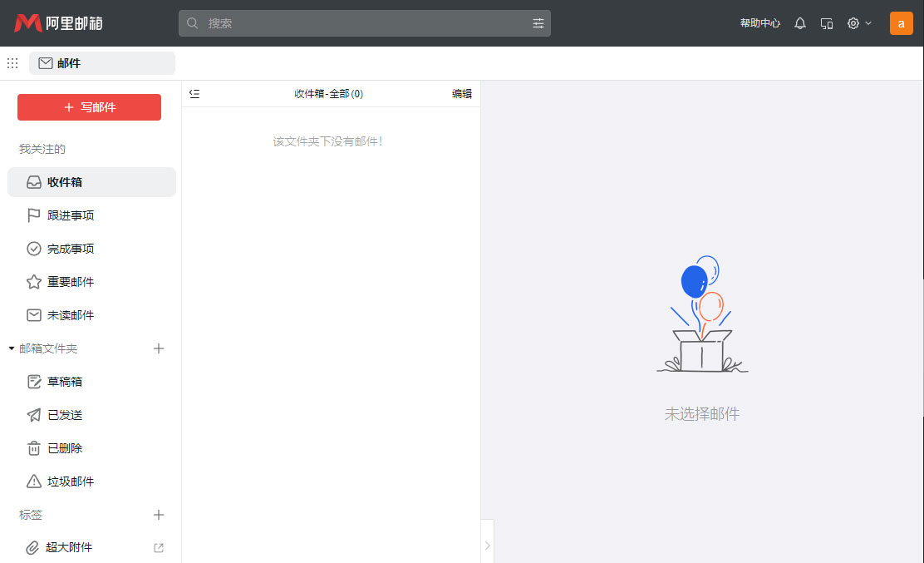Open the 帮助中心 help center
Viewport: 924px width, 563px height.
pos(759,22)
